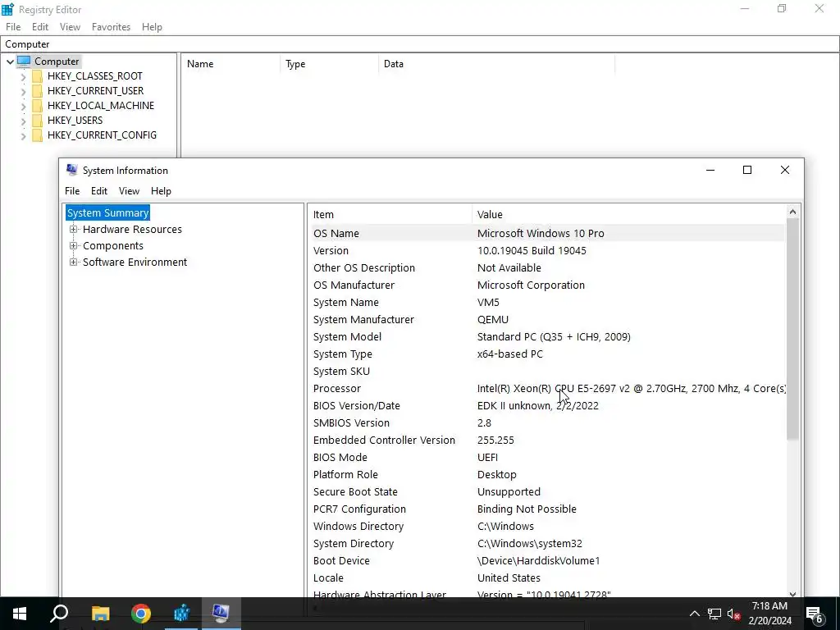This screenshot has height=630, width=840.
Task: Switch to Registry Editor taskbar icon
Action: pyautogui.click(x=181, y=614)
